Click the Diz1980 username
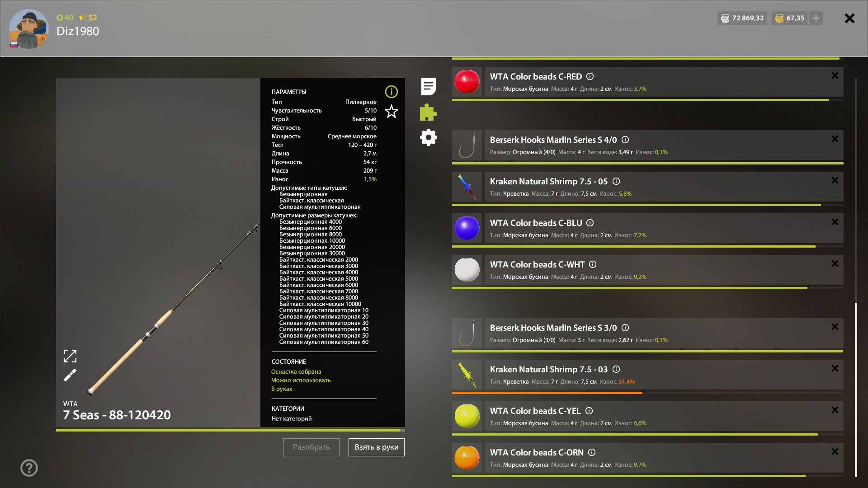Viewport: 868px width, 488px height. 78,31
